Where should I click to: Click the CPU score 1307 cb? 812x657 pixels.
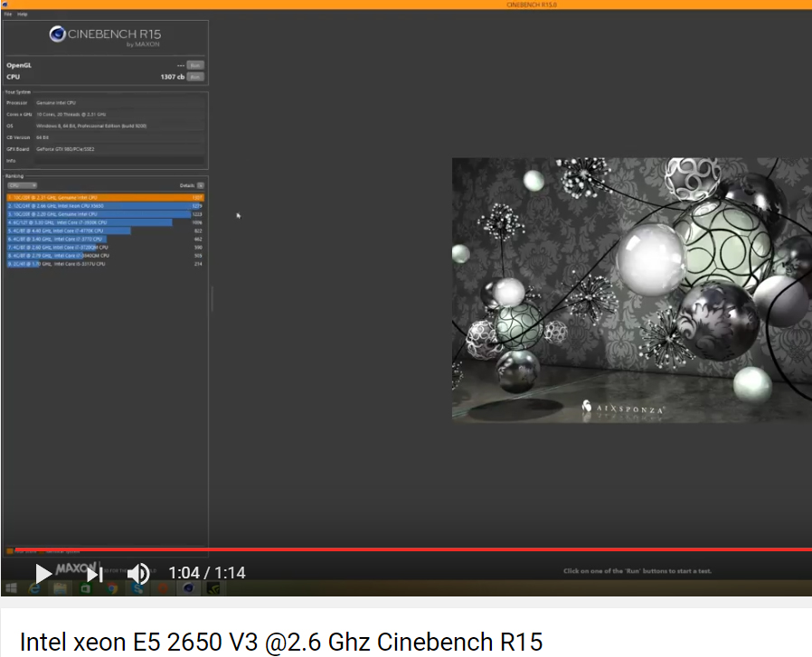(x=173, y=77)
